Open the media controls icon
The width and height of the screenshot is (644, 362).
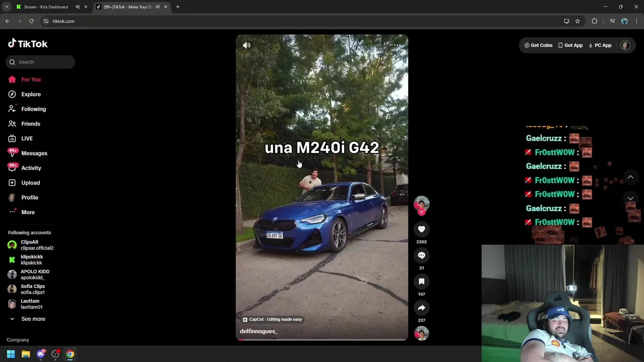[x=612, y=21]
